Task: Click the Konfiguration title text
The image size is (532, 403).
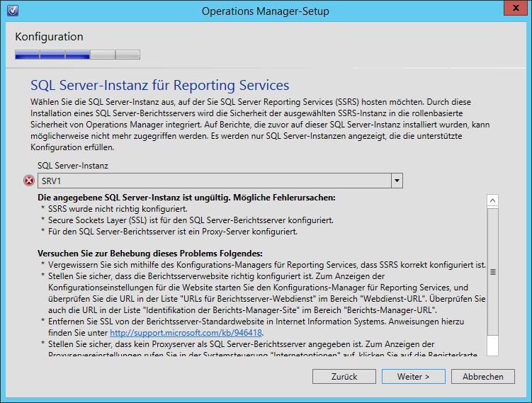Action: (x=49, y=37)
